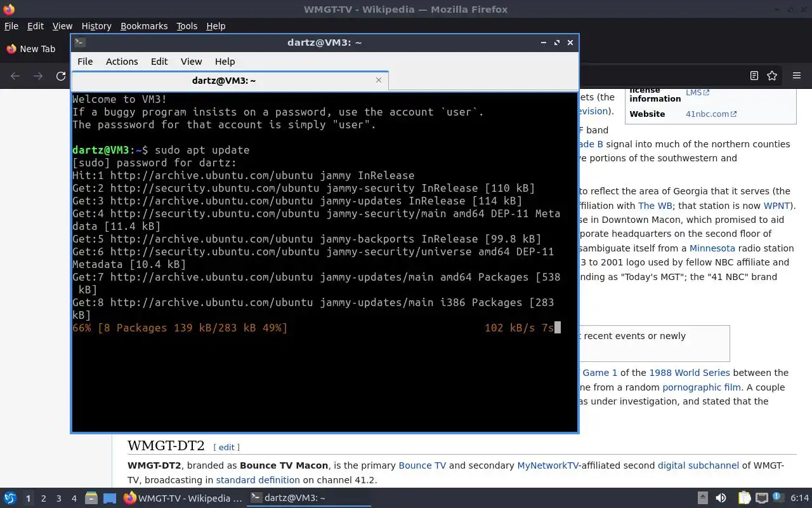Open Firefox Edit menu

tap(36, 26)
